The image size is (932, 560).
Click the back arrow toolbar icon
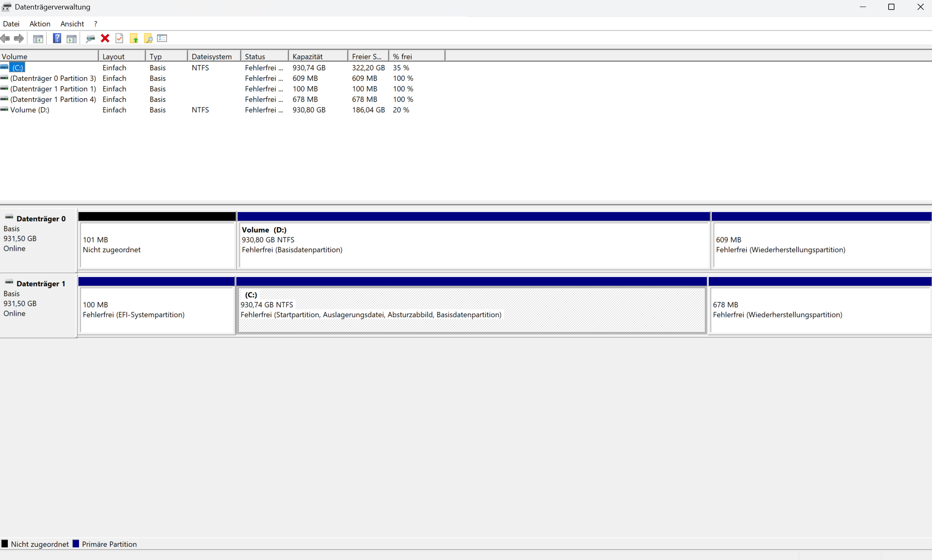click(5, 38)
